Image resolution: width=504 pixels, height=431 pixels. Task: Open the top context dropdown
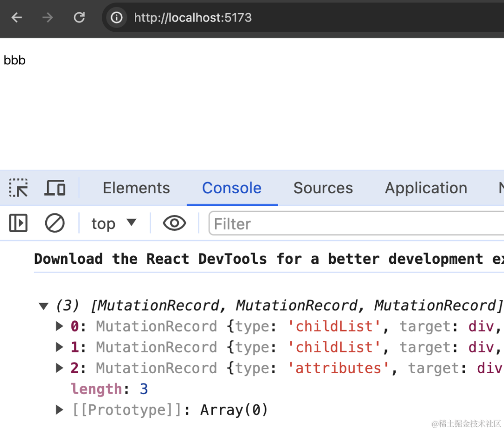click(114, 224)
